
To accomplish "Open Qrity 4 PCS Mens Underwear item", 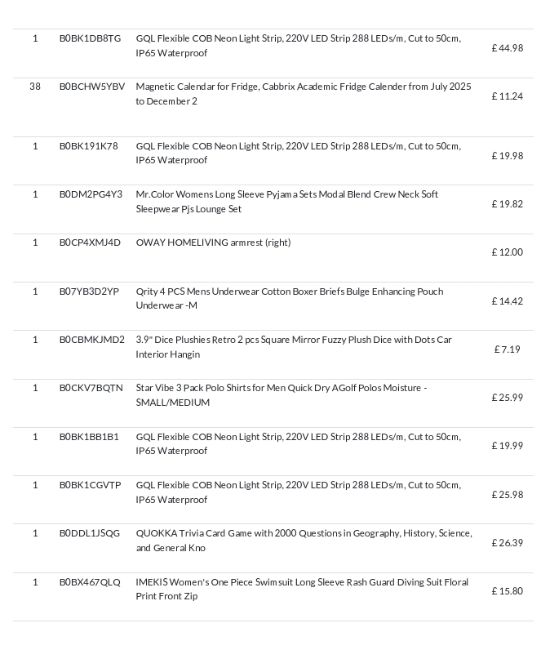I will click(x=289, y=298).
